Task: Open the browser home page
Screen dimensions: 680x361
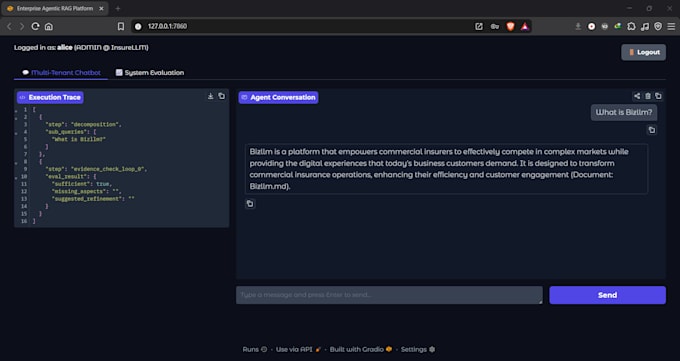Action: click(x=49, y=26)
